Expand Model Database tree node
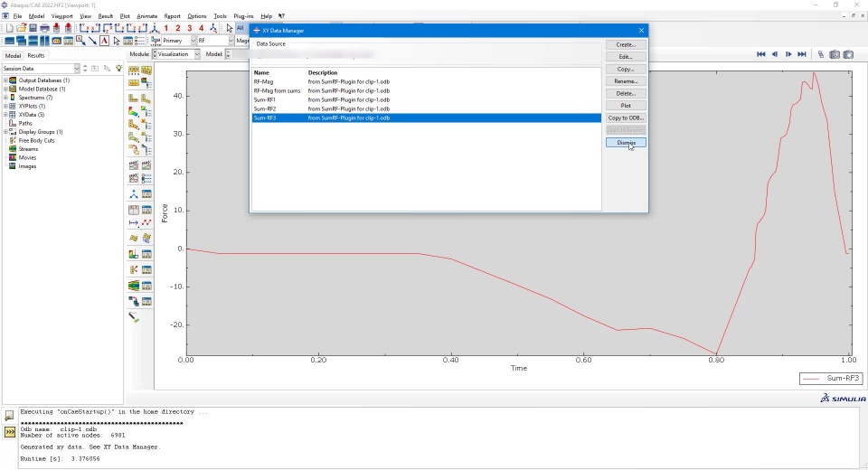 [5, 89]
